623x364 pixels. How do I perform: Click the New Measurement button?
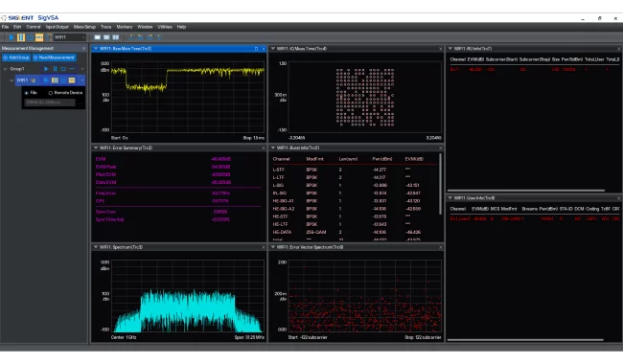tap(54, 57)
